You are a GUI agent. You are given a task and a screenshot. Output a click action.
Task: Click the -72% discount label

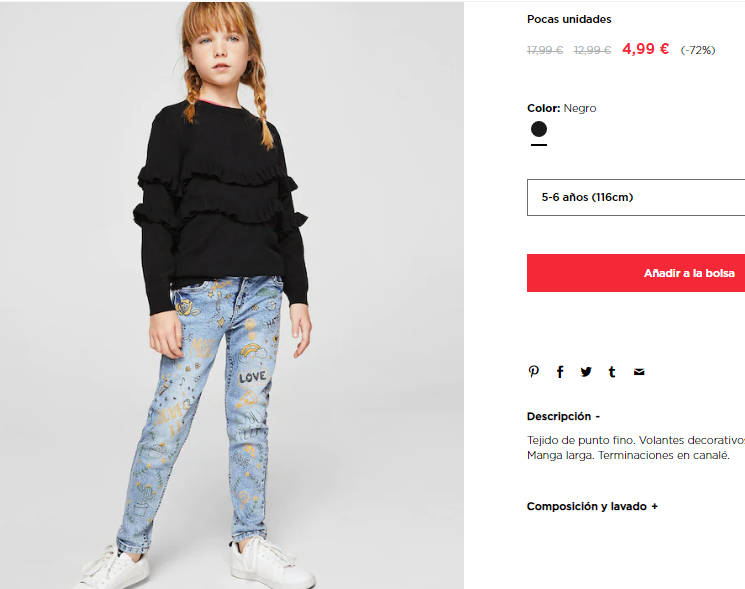[x=697, y=50]
